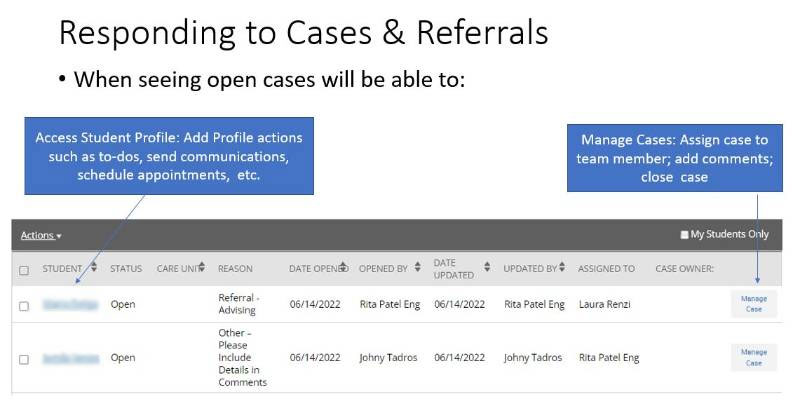Screen dimensions: 800x406
Task: Sort by Date Opened using its arrows
Action: (343, 268)
